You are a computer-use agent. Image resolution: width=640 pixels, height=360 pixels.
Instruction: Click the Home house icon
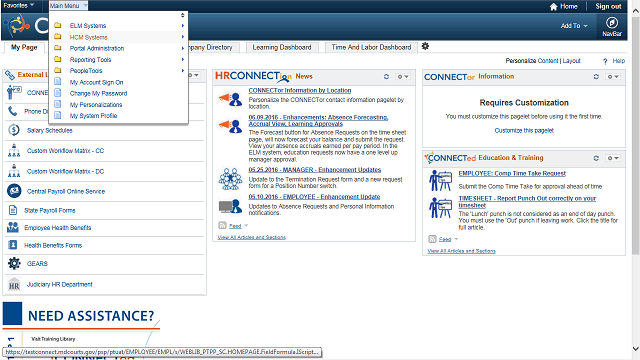click(553, 6)
